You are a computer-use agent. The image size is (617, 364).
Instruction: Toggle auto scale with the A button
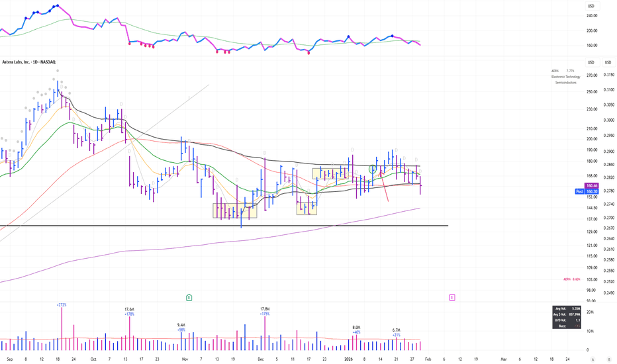pyautogui.click(x=593, y=359)
